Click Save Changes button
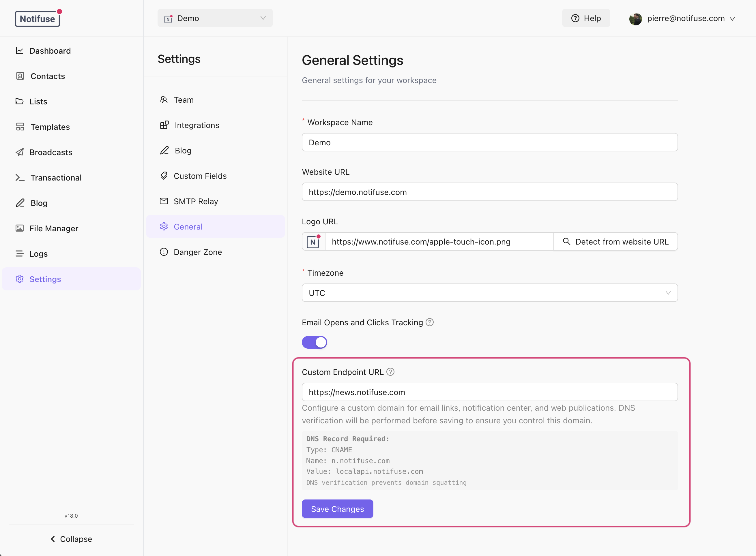Screen dimensions: 756x556 click(337, 509)
